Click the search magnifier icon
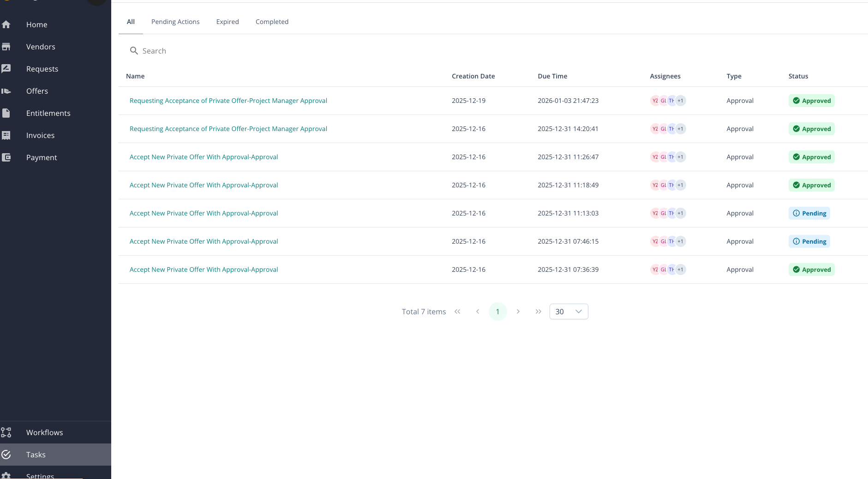Image resolution: width=868 pixels, height=479 pixels. coord(134,51)
